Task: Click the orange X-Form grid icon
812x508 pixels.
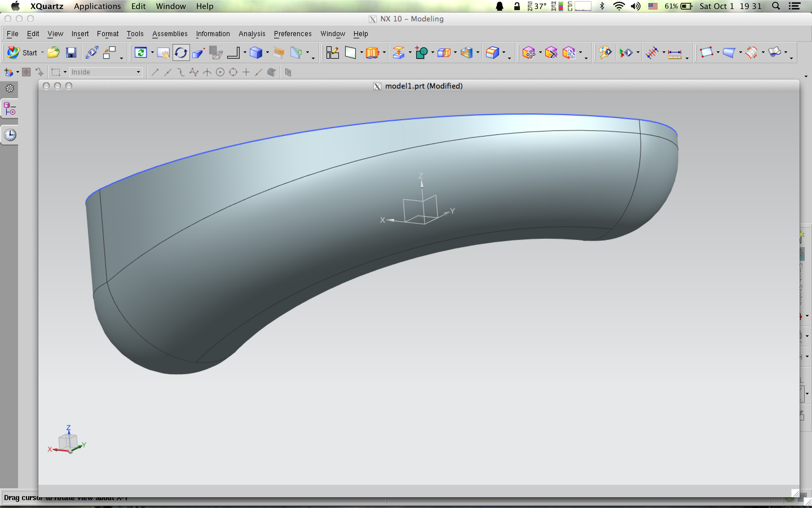Action: 751,52
